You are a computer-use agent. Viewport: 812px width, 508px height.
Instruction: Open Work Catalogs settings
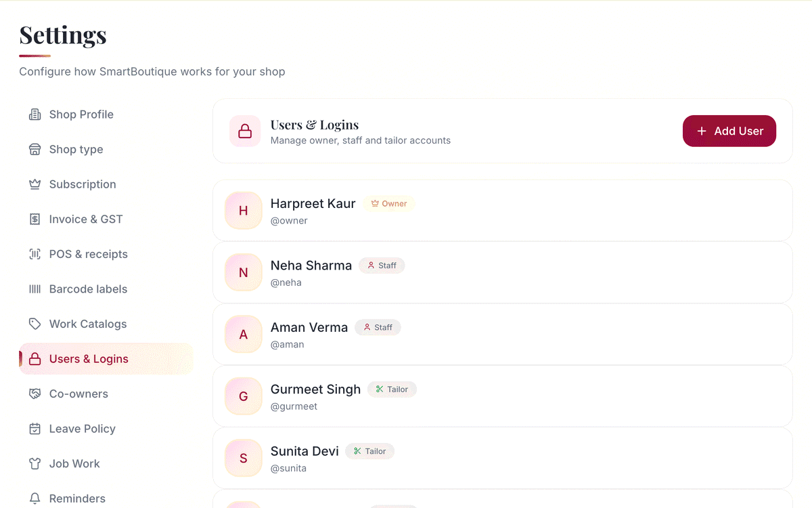[106, 324]
